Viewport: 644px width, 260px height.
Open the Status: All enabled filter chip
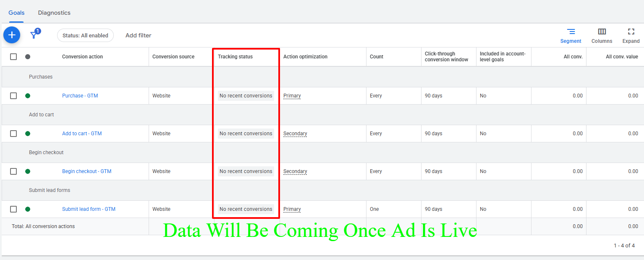pyautogui.click(x=85, y=35)
